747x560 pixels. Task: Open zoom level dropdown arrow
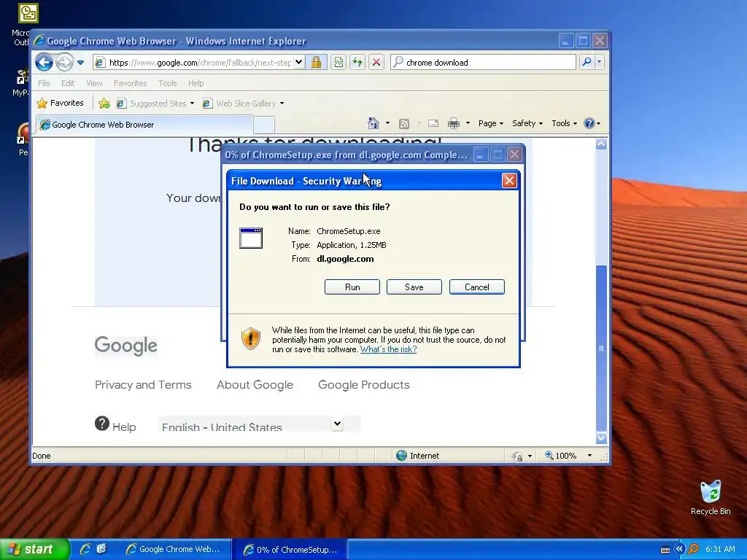tap(589, 456)
